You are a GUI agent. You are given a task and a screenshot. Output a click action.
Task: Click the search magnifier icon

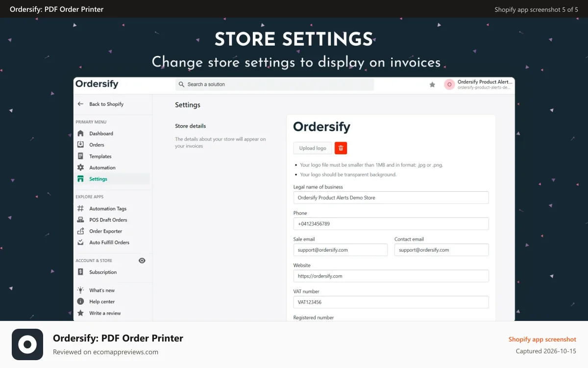[181, 84]
